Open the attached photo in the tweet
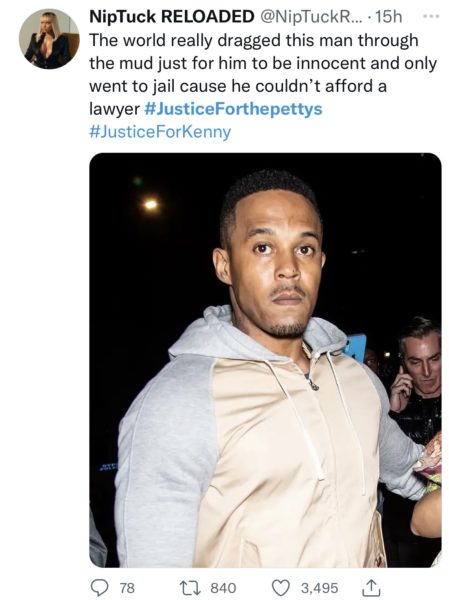 (265, 360)
